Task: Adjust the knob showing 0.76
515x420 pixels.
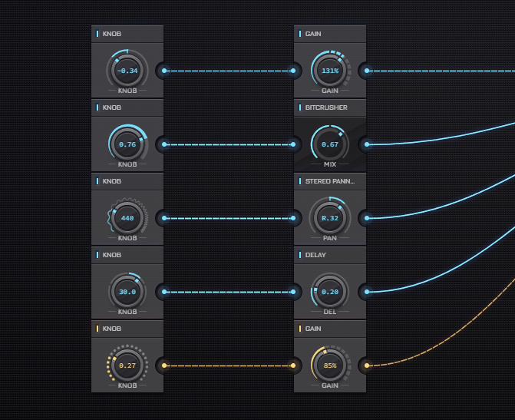Action: [x=127, y=144]
